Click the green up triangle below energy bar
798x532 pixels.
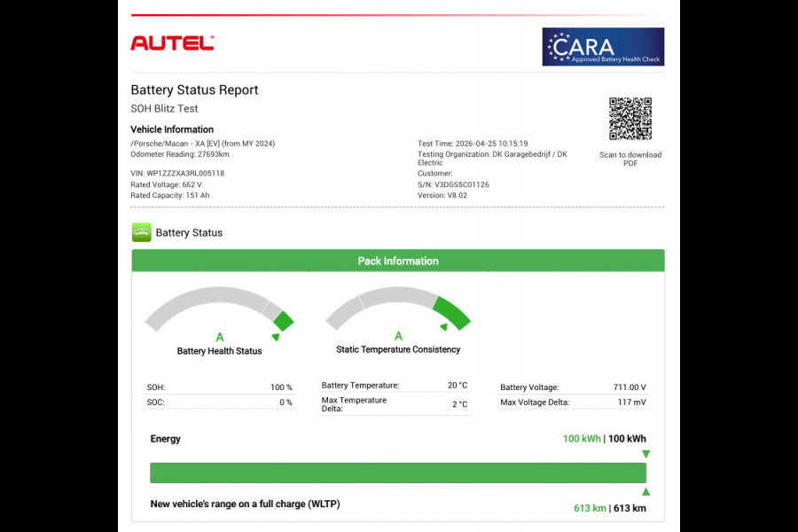645,491
